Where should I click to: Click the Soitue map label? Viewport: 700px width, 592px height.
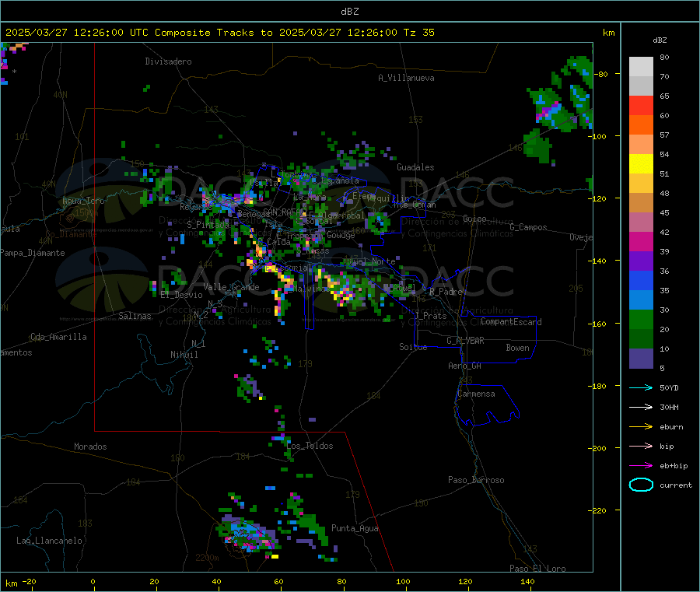413,347
